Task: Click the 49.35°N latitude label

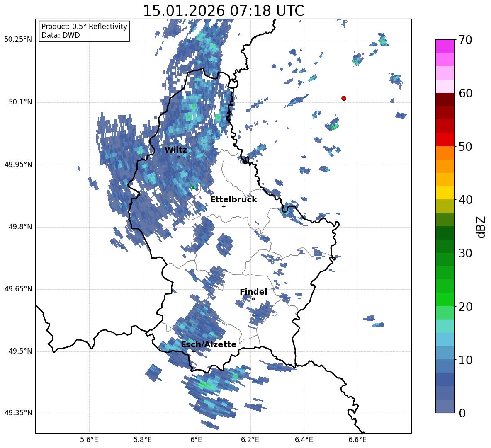Action: pos(18,413)
